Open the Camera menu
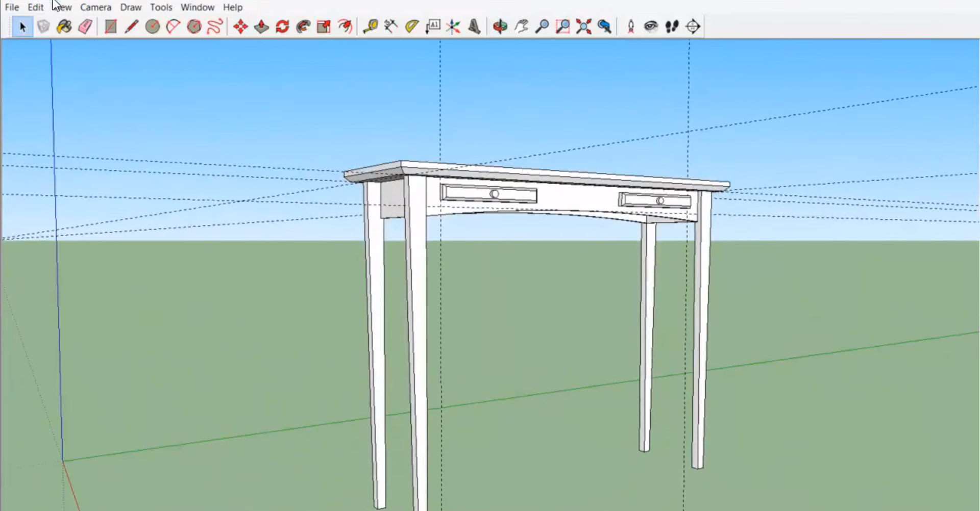 pos(95,7)
